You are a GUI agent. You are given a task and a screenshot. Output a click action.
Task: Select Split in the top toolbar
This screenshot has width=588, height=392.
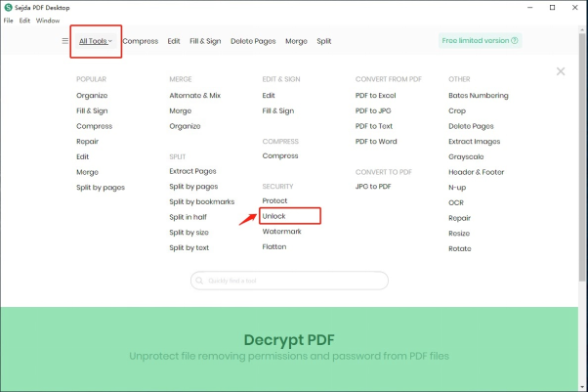point(324,41)
